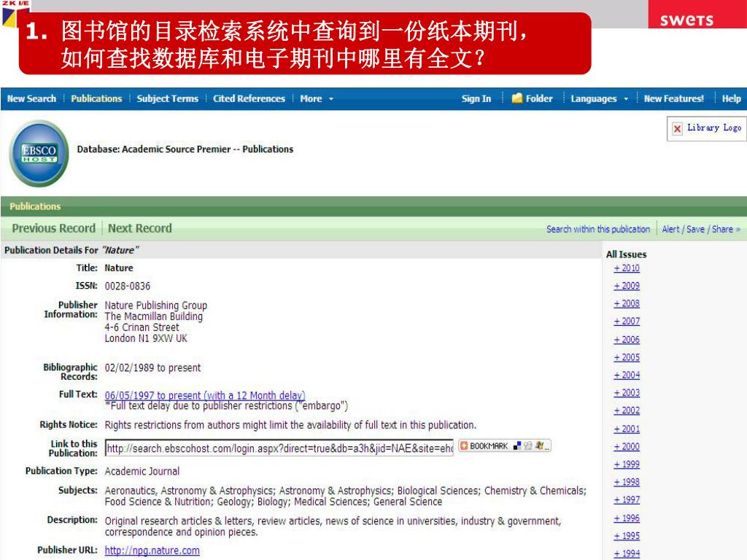Click the All Issues heading
This screenshot has height=560, width=747.
pyautogui.click(x=626, y=254)
